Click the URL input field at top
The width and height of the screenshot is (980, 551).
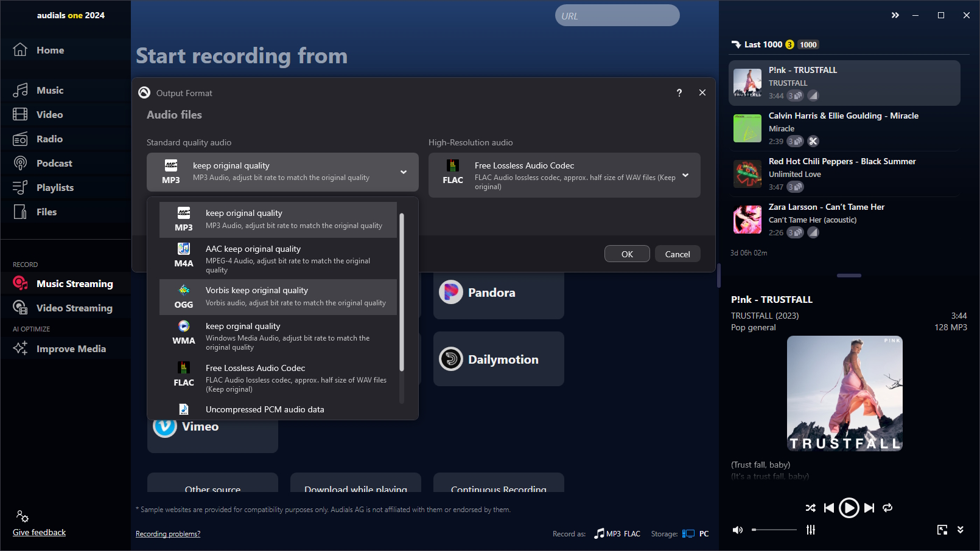click(617, 15)
